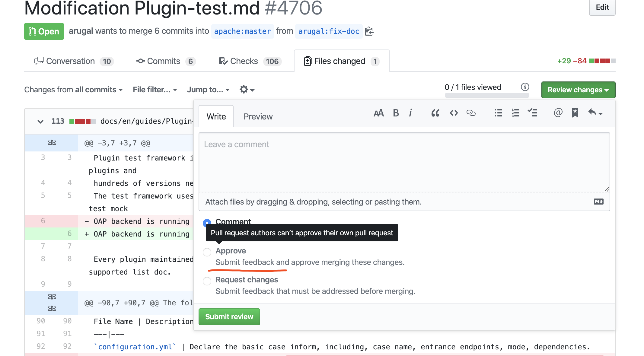The image size is (644, 356).
Task: Select the Approve radio option
Action: point(207,252)
